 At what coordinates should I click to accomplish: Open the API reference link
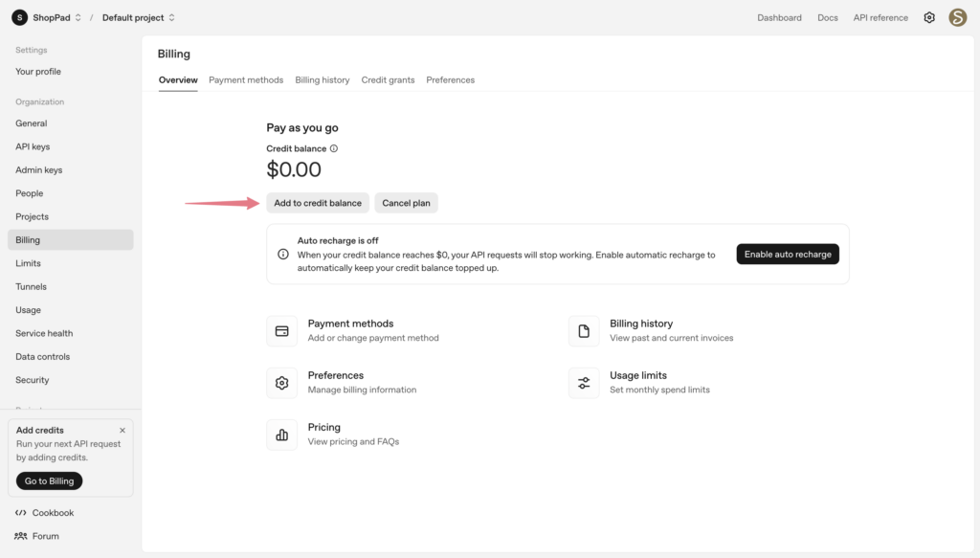[880, 17]
